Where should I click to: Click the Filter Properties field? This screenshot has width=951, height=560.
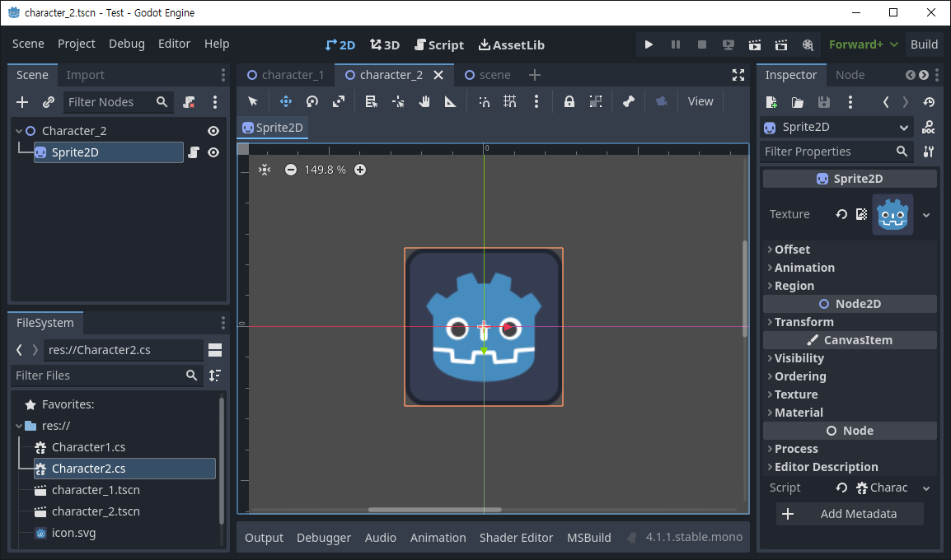[x=836, y=152]
